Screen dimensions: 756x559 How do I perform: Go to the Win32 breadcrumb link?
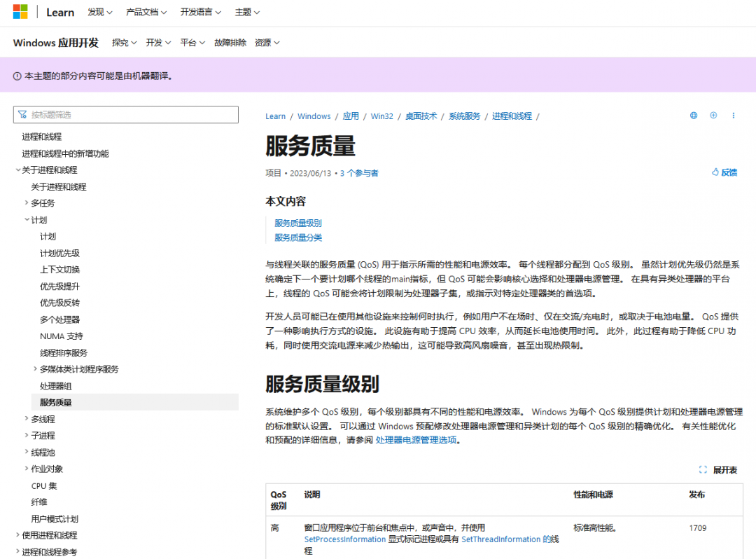click(x=381, y=116)
